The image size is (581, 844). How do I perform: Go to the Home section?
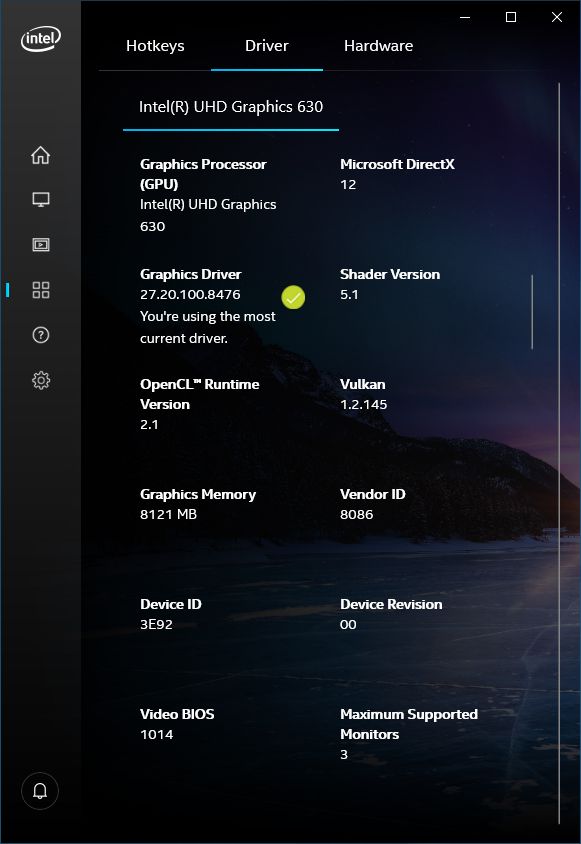click(x=40, y=155)
